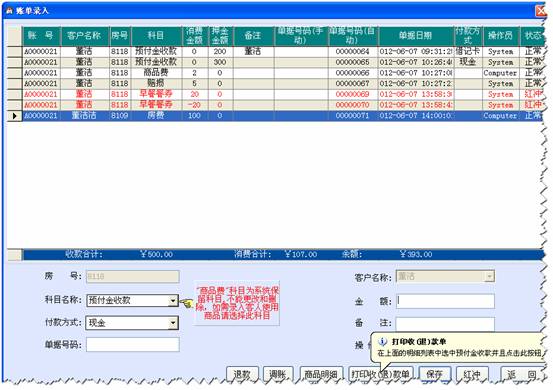The image size is (553, 390).
Task: Click the 备注 text field
Action: pyautogui.click(x=445, y=324)
